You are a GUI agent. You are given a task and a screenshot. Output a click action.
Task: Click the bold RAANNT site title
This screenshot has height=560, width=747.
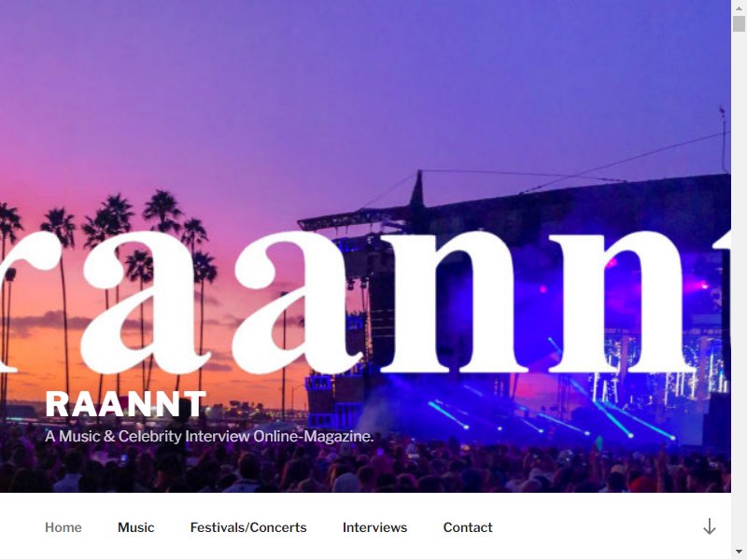126,404
